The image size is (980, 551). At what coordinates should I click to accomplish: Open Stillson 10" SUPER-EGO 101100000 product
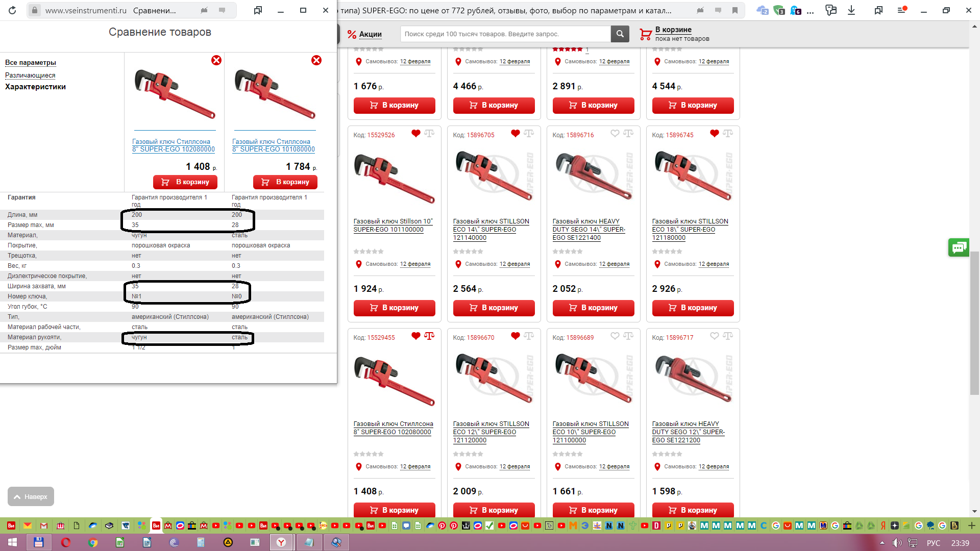393,226
